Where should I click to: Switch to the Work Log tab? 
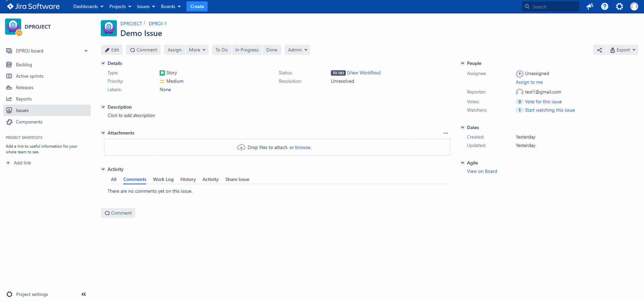point(163,179)
